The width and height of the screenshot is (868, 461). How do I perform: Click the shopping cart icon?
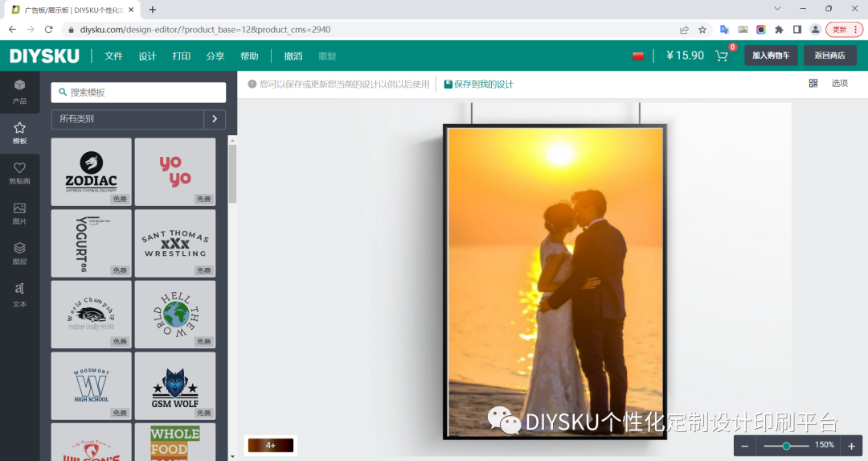click(722, 56)
